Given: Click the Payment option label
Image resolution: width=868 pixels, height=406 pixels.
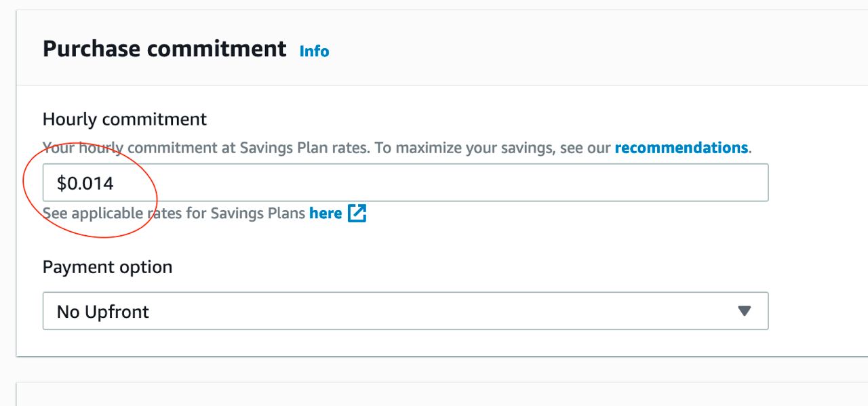Looking at the screenshot, I should [108, 267].
